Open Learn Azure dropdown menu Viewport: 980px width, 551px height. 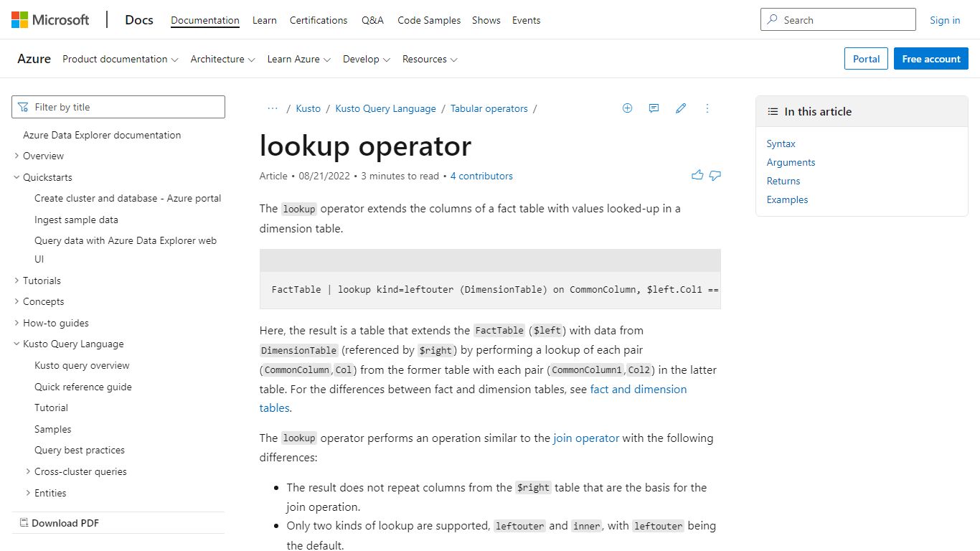tap(299, 59)
